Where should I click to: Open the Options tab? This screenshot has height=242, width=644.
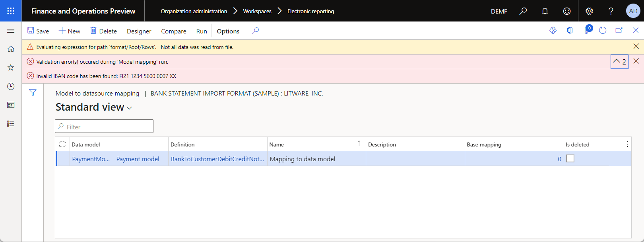click(x=228, y=31)
